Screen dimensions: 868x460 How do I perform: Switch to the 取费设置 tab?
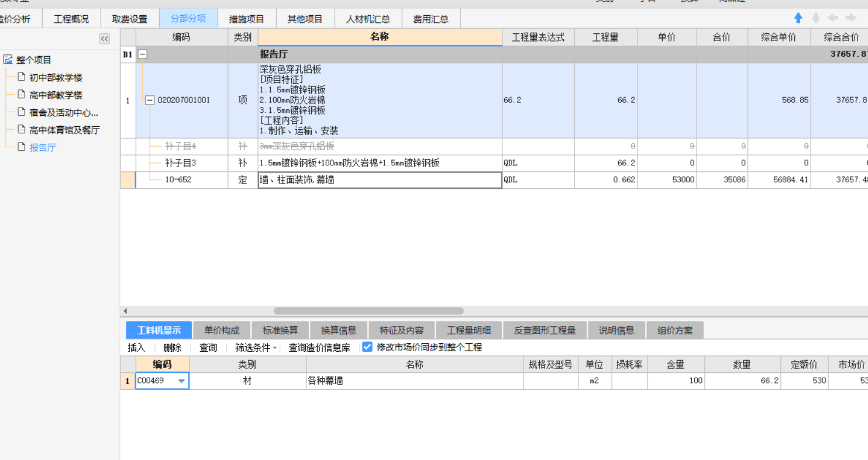(130, 19)
